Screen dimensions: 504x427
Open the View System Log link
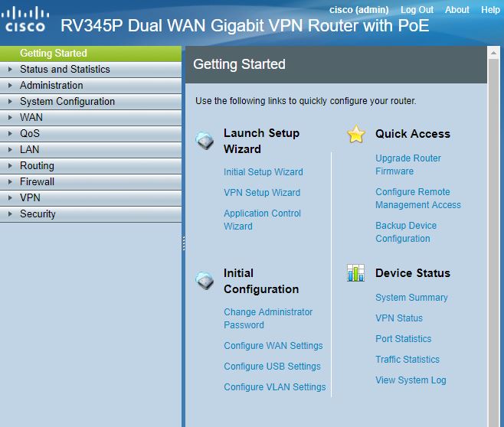point(411,380)
